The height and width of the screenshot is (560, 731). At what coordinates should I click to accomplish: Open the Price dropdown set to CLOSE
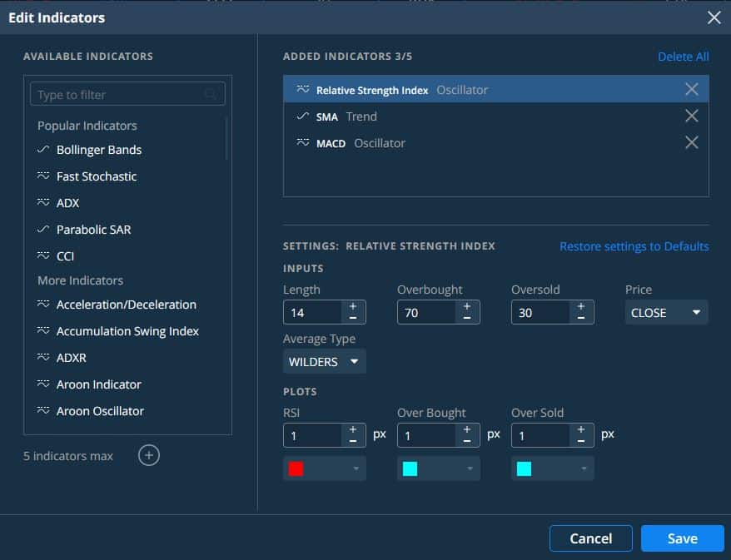pyautogui.click(x=666, y=312)
